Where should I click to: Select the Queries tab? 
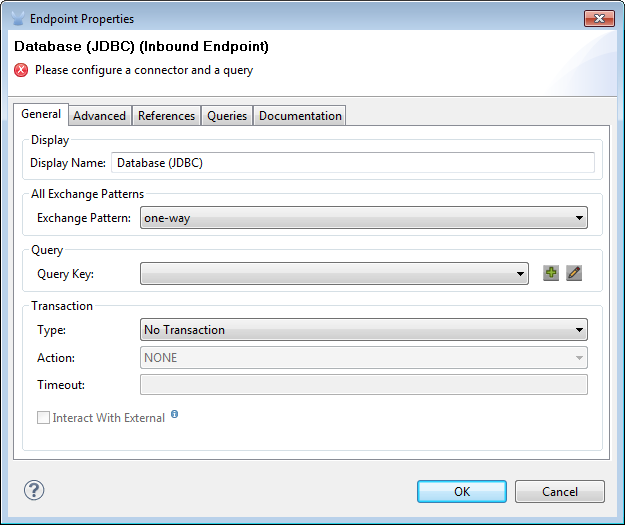227,116
